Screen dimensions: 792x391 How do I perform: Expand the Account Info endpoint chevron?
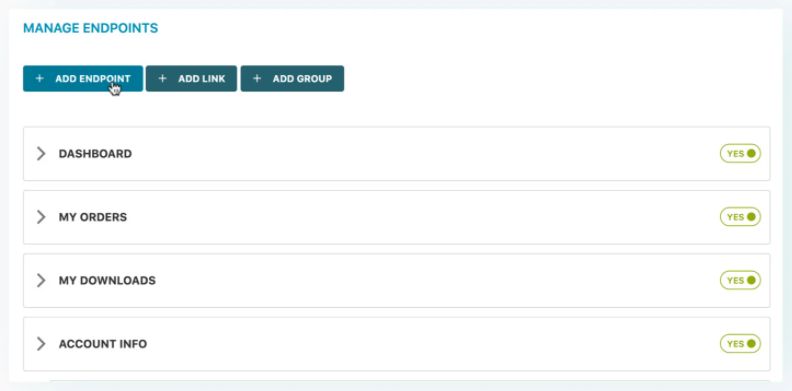(x=41, y=344)
